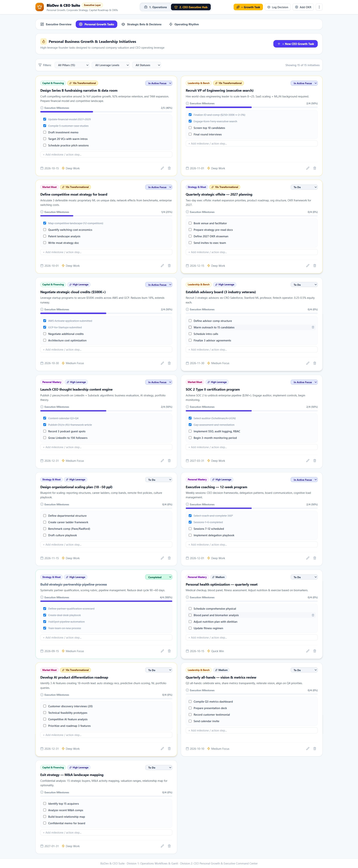Image resolution: width=358 pixels, height=868 pixels.
Task: Click the Add OKR button
Action: (303, 7)
